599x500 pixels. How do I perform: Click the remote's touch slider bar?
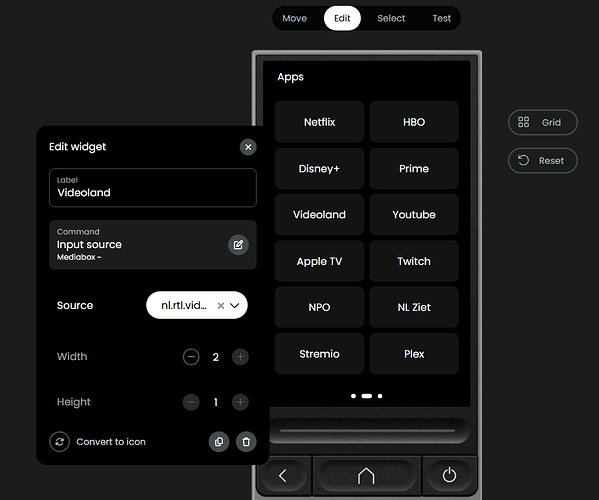pos(367,430)
